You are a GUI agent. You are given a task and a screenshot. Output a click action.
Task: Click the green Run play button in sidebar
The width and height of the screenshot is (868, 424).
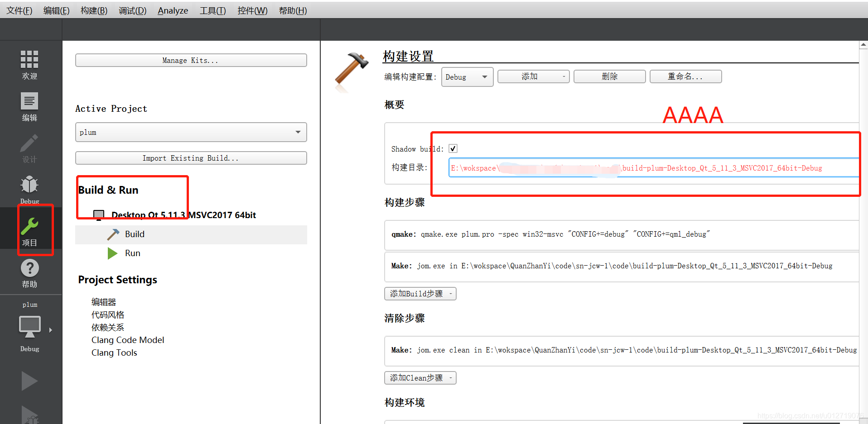click(29, 381)
